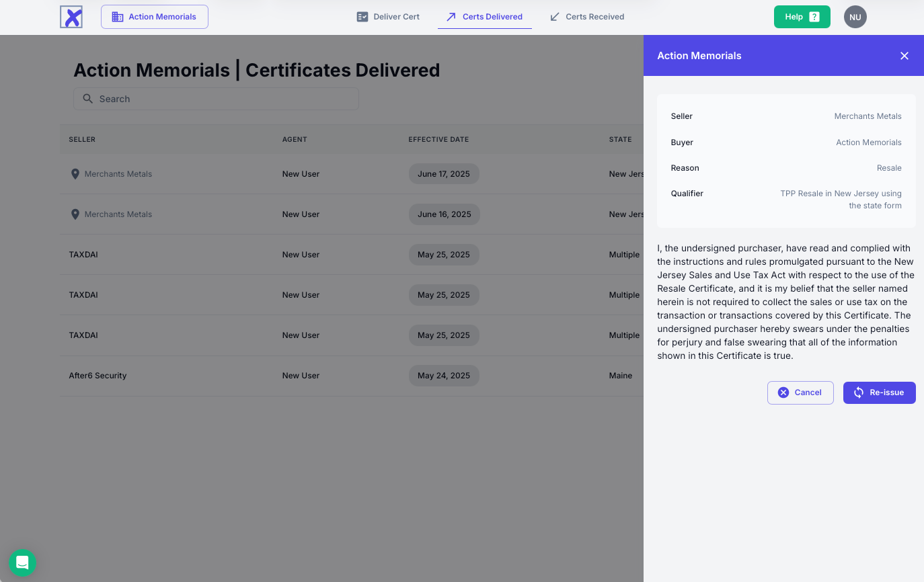The height and width of the screenshot is (582, 924).
Task: Click the Agent column header
Action: click(x=295, y=140)
